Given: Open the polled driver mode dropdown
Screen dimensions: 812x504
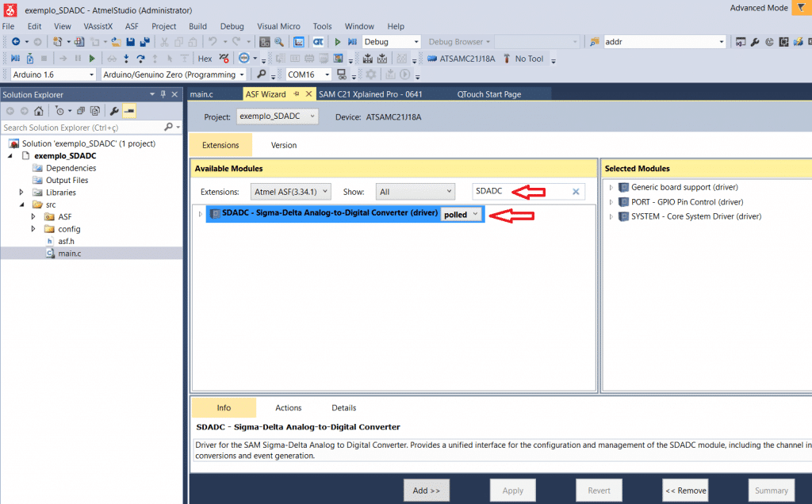Looking at the screenshot, I should [x=462, y=214].
